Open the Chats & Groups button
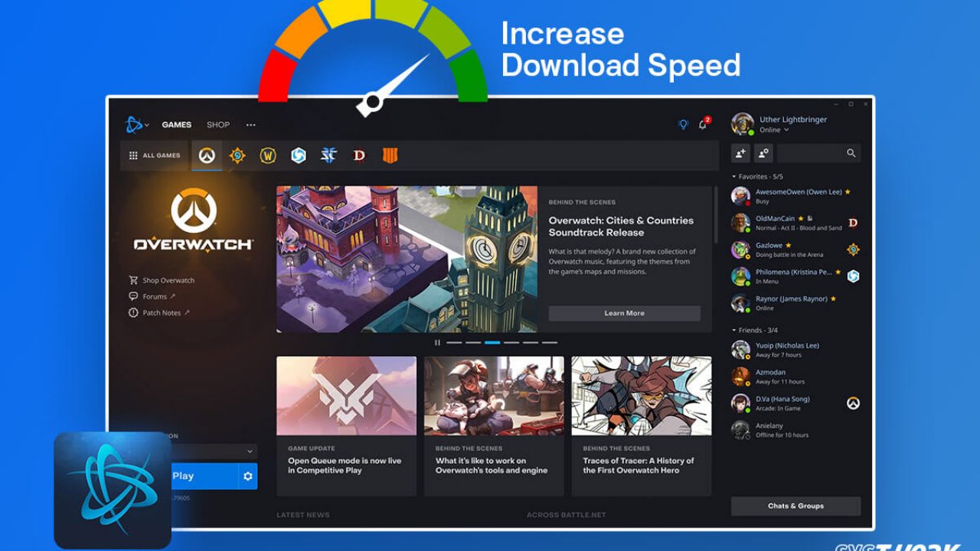The width and height of the screenshot is (980, 551). [x=795, y=506]
